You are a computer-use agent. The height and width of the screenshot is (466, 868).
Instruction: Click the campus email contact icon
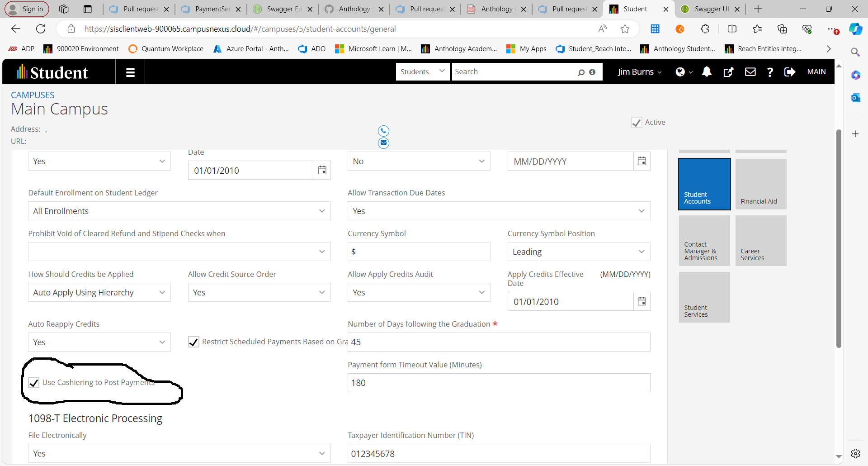[x=383, y=143]
